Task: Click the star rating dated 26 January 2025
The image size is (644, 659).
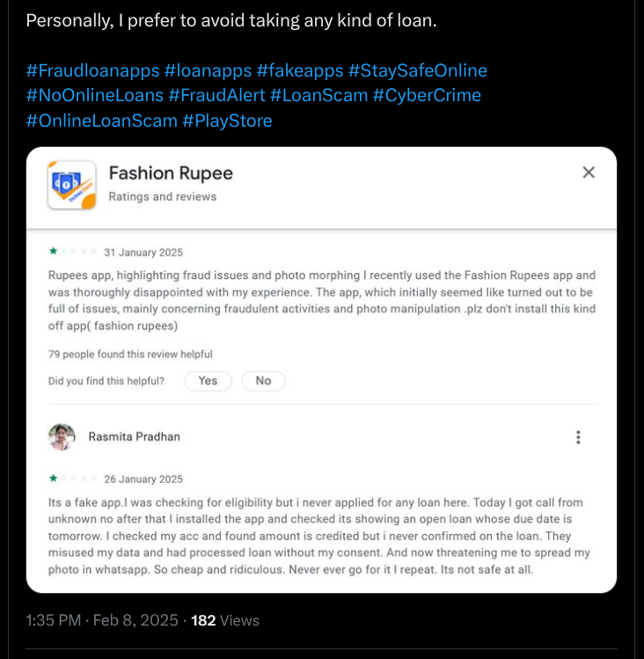Action: click(73, 479)
